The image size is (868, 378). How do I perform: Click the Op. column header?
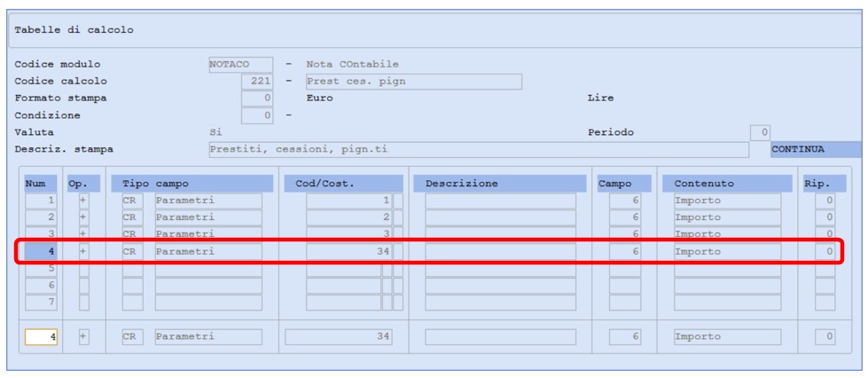pos(83,184)
